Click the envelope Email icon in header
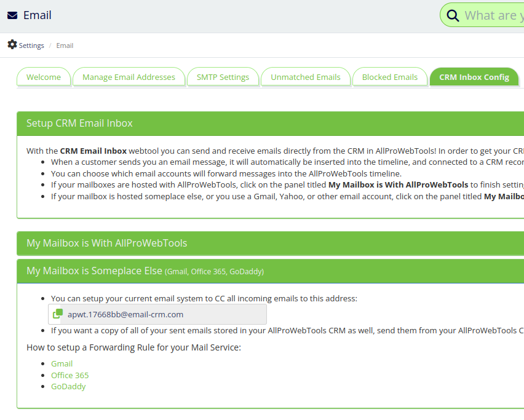 [x=12, y=15]
